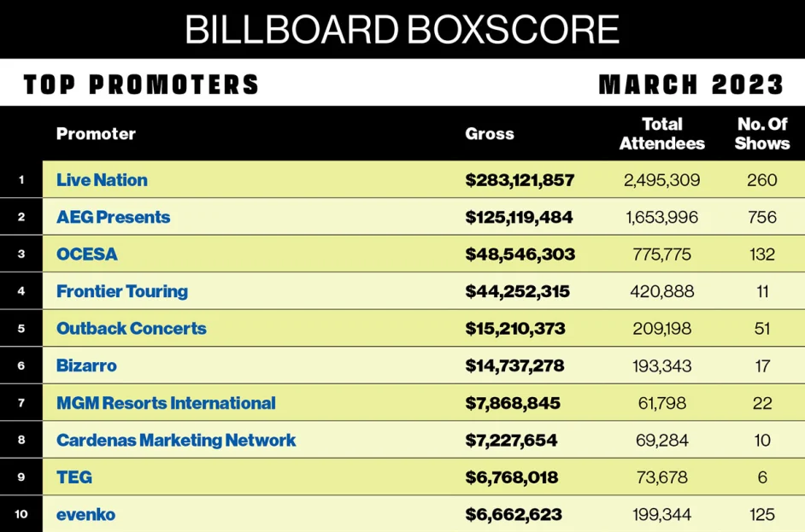Click AEG Presents' 756 shows value
This screenshot has height=532, width=805.
(x=761, y=217)
